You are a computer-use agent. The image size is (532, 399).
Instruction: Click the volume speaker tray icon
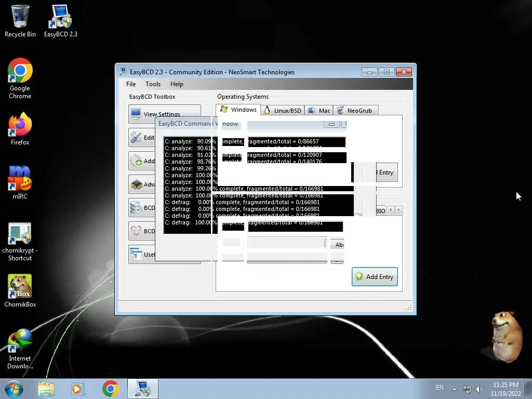coord(479,389)
